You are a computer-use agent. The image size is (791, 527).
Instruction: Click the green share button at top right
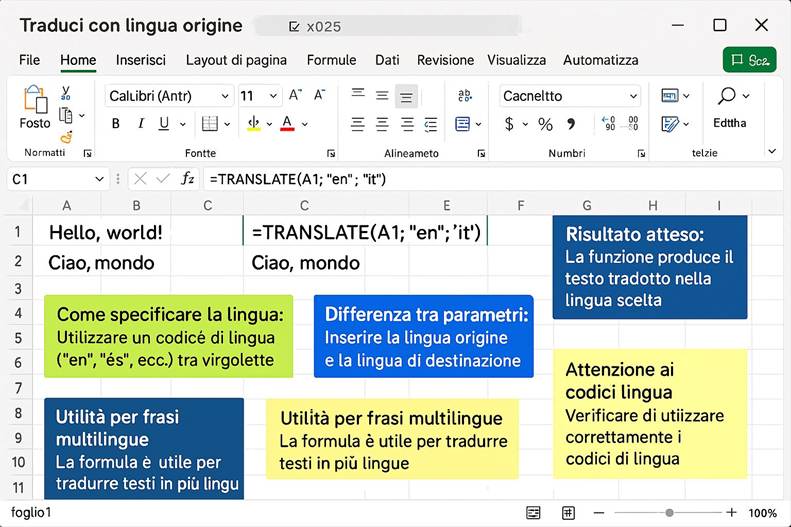point(750,60)
